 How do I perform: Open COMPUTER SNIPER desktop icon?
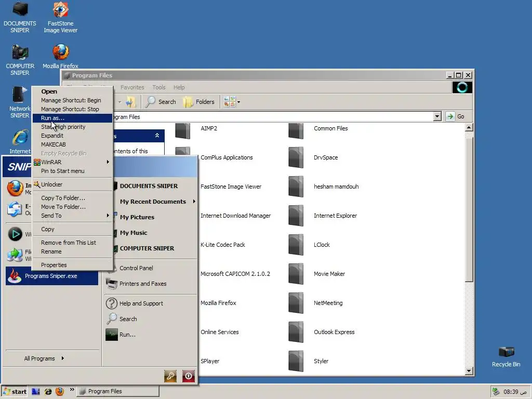pos(20,60)
